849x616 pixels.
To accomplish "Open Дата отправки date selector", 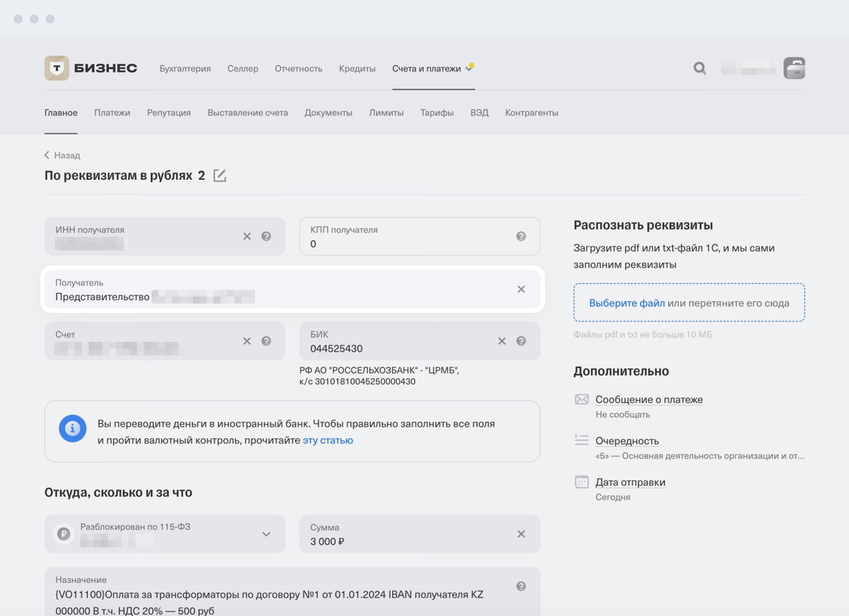I will (x=630, y=482).
